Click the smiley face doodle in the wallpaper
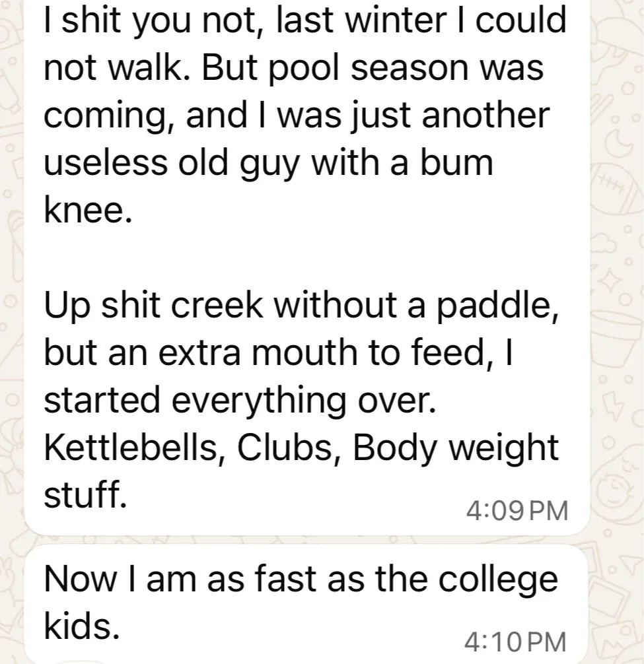Image resolution: width=644 pixels, height=664 pixels. tap(615, 489)
